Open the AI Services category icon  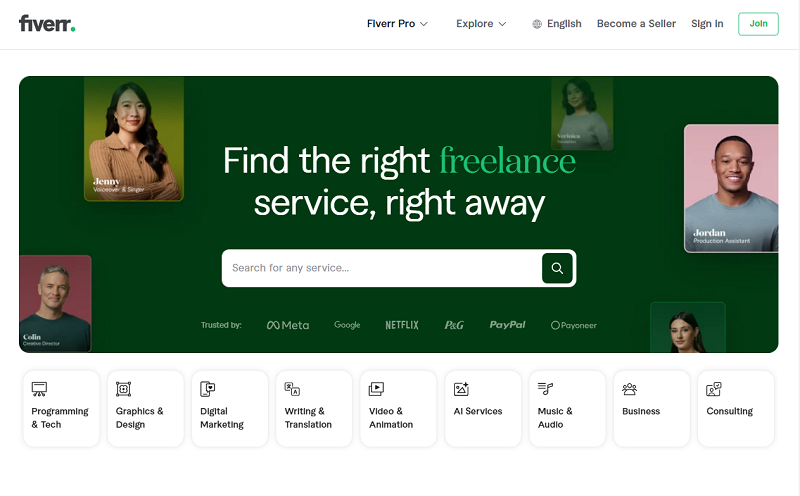[x=461, y=389]
